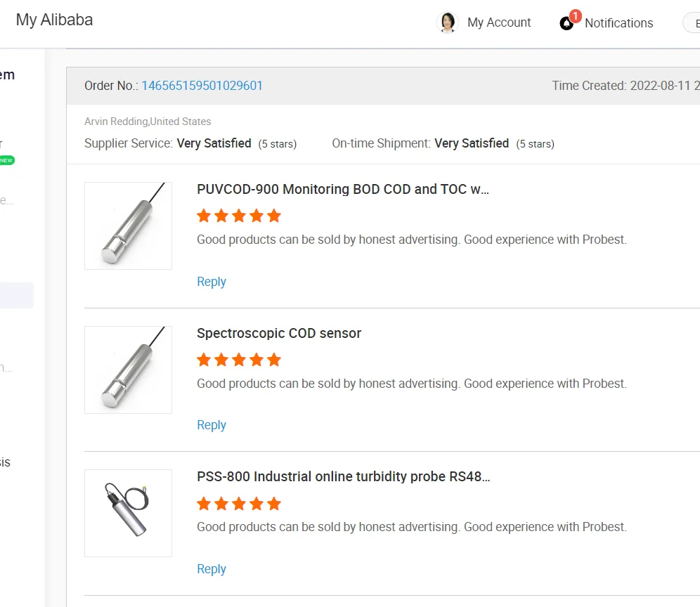The height and width of the screenshot is (607, 700).
Task: Click the star rating under PSS-800 probe
Action: tap(239, 504)
